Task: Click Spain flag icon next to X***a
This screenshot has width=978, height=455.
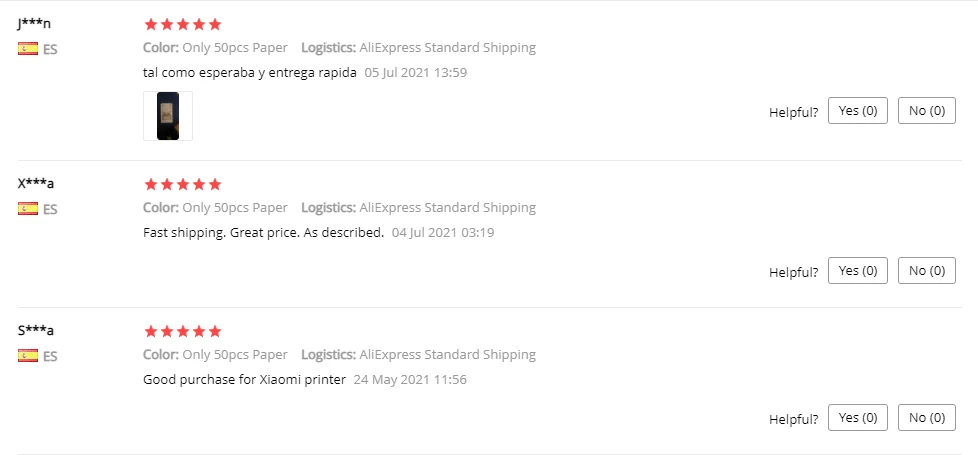Action: tap(28, 208)
